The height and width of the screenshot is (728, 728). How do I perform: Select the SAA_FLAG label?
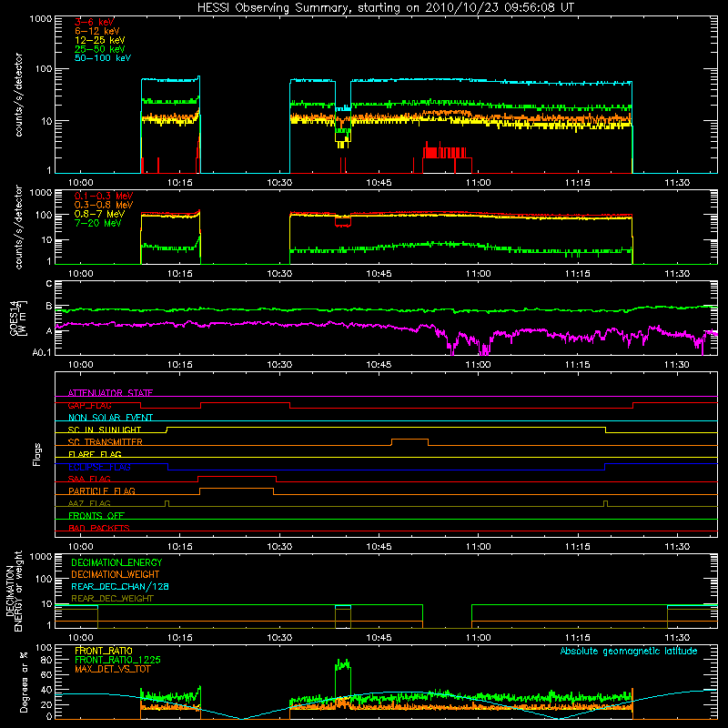click(x=89, y=479)
